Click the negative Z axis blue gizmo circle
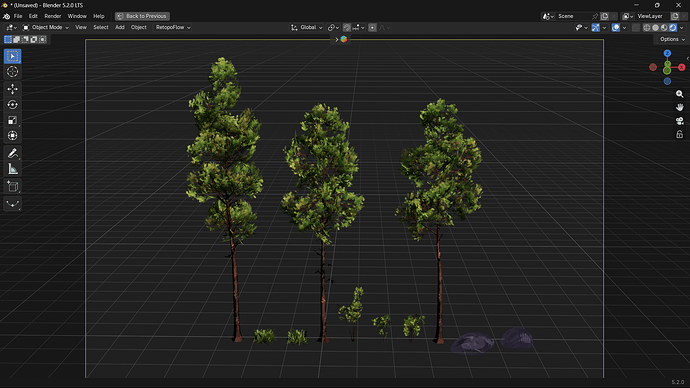The image size is (690, 388). click(667, 81)
